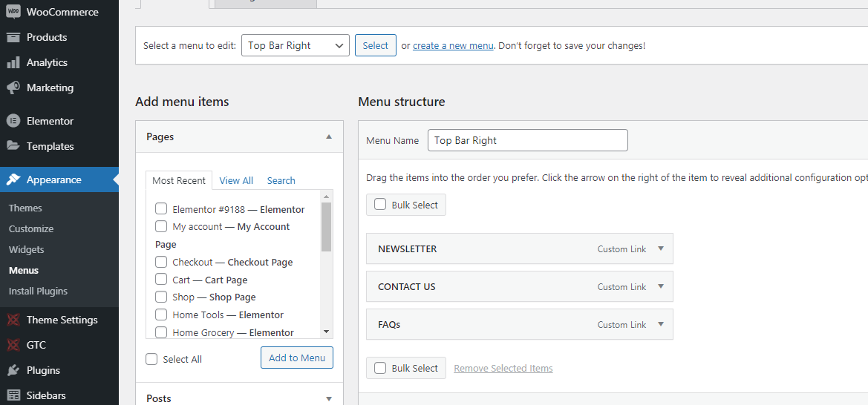Viewport: 868px width, 405px height.
Task: Expand the Posts panel
Action: point(329,398)
